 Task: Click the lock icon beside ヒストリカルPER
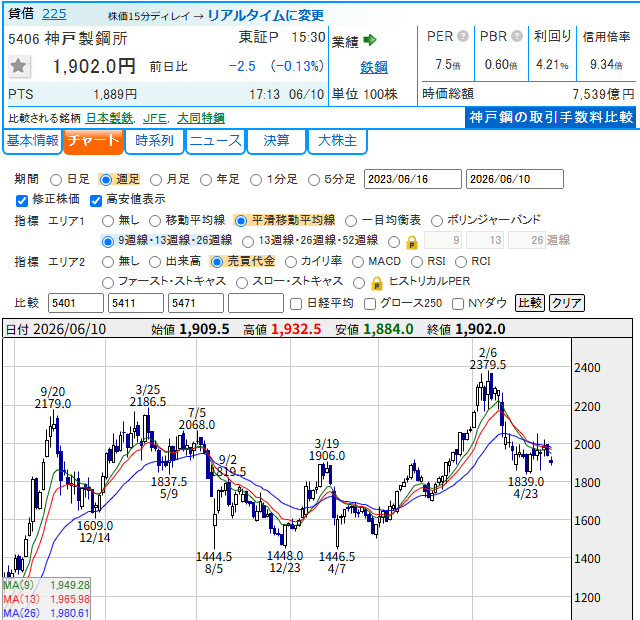[377, 283]
